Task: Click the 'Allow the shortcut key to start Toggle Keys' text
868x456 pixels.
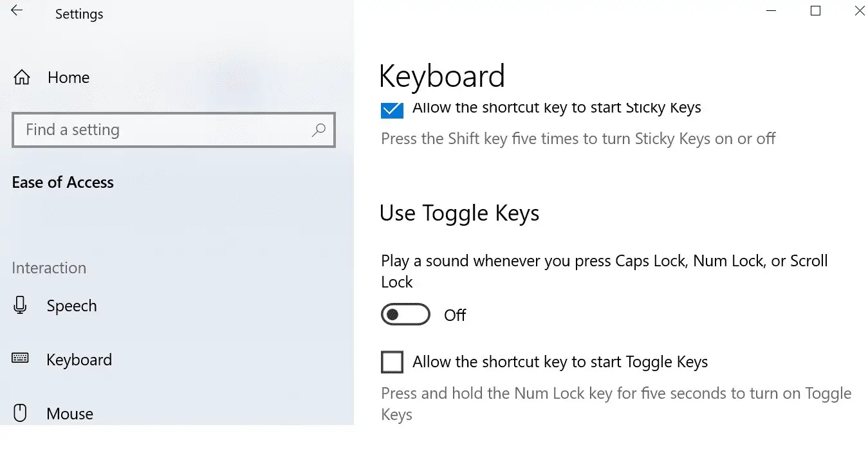Action: [x=560, y=362]
